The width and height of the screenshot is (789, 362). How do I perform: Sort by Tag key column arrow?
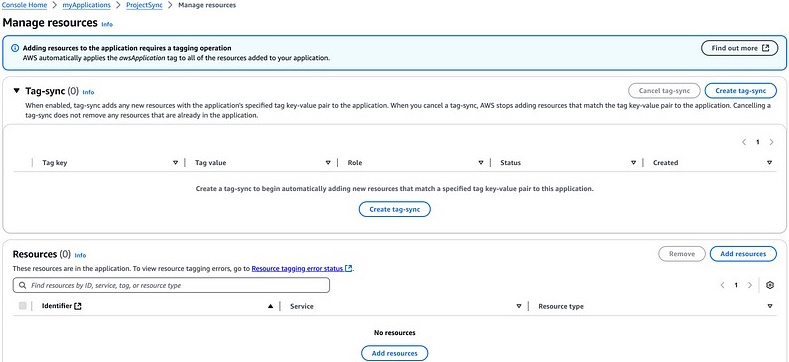tap(176, 163)
